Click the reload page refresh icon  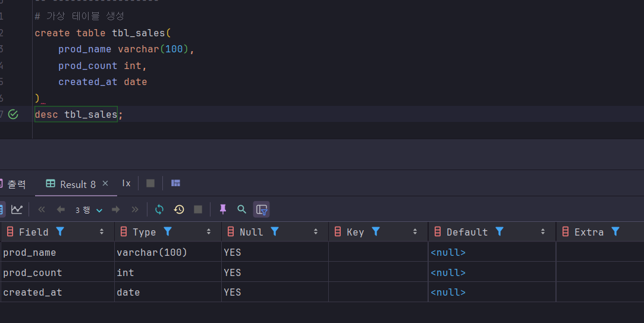click(x=159, y=209)
